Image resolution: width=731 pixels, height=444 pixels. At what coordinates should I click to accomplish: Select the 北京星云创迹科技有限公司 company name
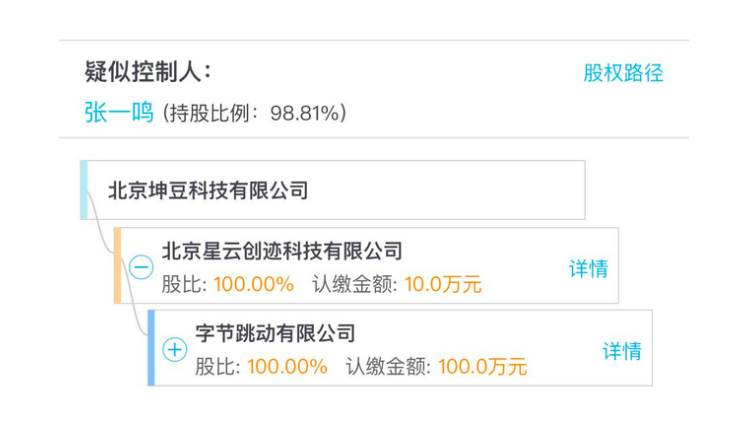[x=282, y=251]
